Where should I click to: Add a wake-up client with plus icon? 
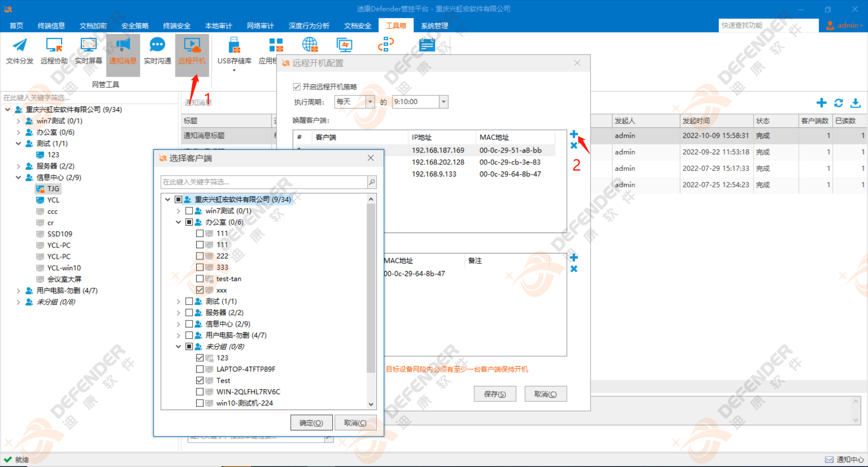(x=574, y=134)
